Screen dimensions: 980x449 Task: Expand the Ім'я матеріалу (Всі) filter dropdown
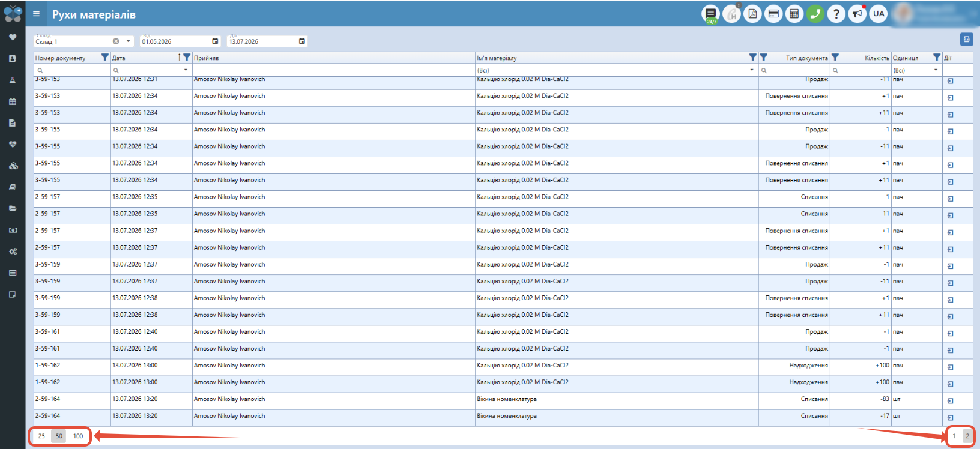point(752,70)
